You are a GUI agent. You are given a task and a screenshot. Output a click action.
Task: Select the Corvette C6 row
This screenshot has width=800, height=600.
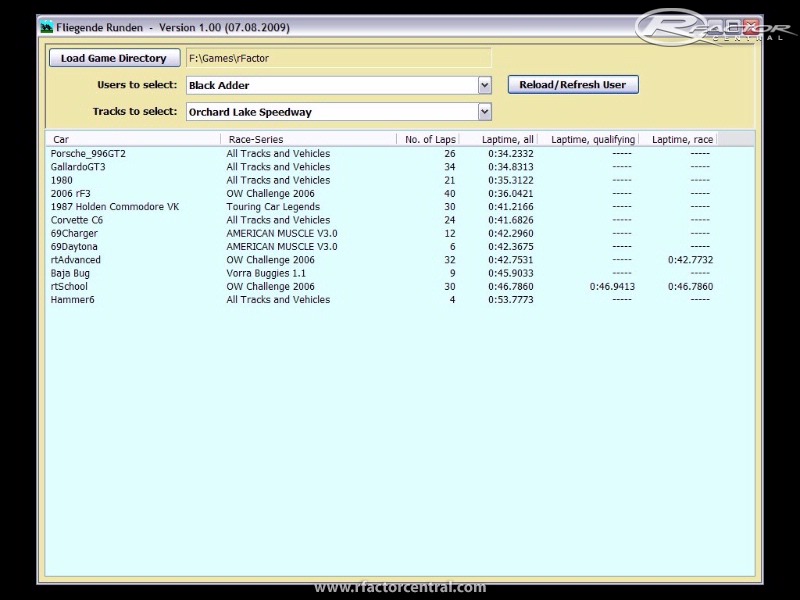(x=77, y=220)
